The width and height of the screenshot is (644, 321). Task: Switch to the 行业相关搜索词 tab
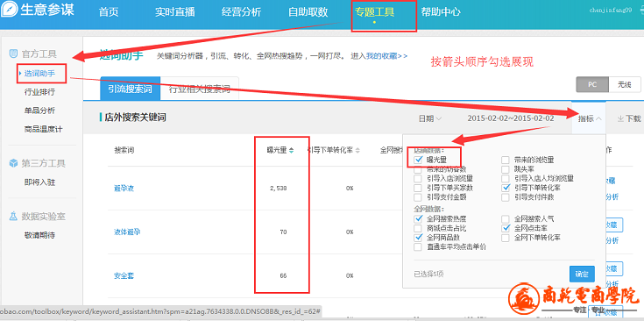coord(200,89)
